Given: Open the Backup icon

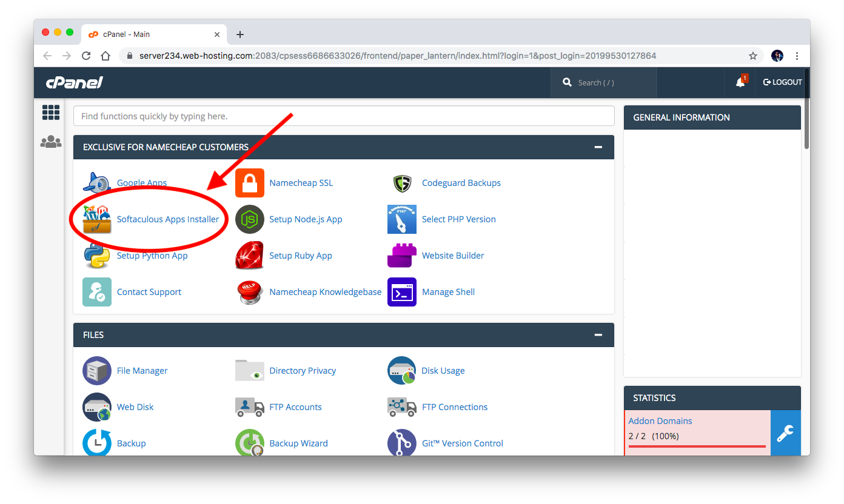Looking at the screenshot, I should [x=97, y=442].
